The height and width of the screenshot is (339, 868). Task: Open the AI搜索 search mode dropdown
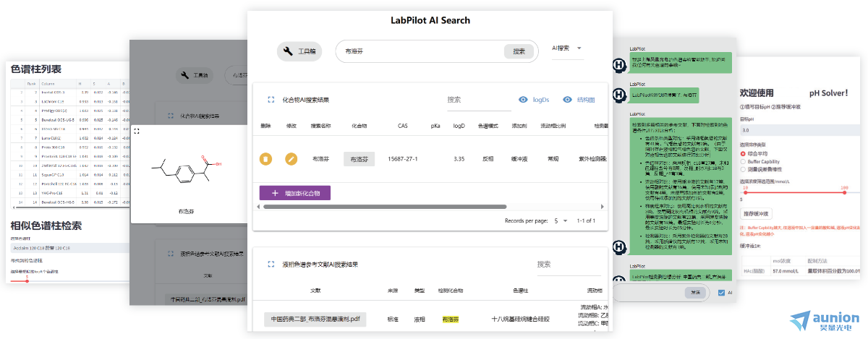pos(567,48)
